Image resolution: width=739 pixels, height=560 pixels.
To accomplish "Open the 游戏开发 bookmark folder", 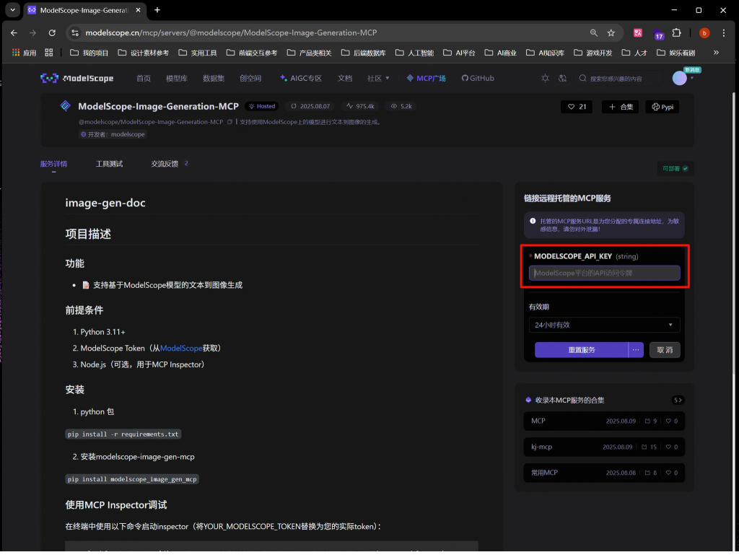I will [593, 53].
